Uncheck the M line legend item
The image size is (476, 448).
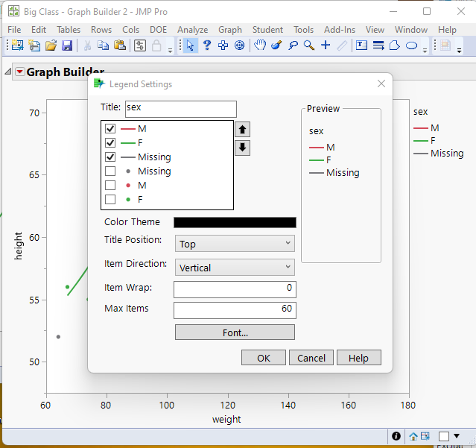pyautogui.click(x=110, y=129)
